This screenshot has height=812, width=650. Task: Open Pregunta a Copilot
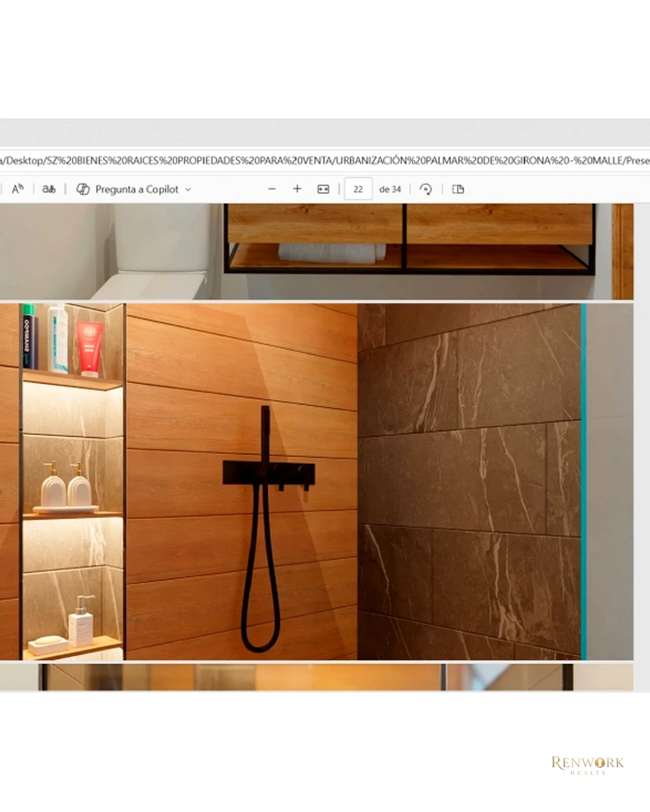(x=134, y=189)
